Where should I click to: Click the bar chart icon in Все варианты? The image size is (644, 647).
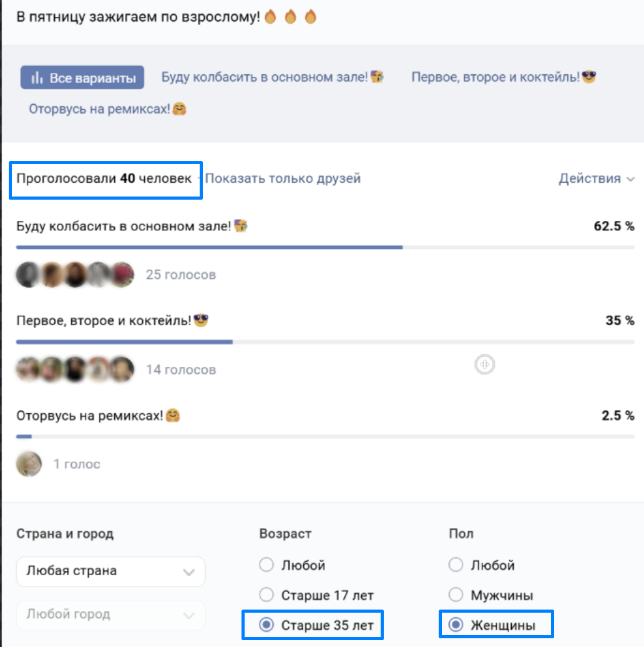pyautogui.click(x=37, y=79)
